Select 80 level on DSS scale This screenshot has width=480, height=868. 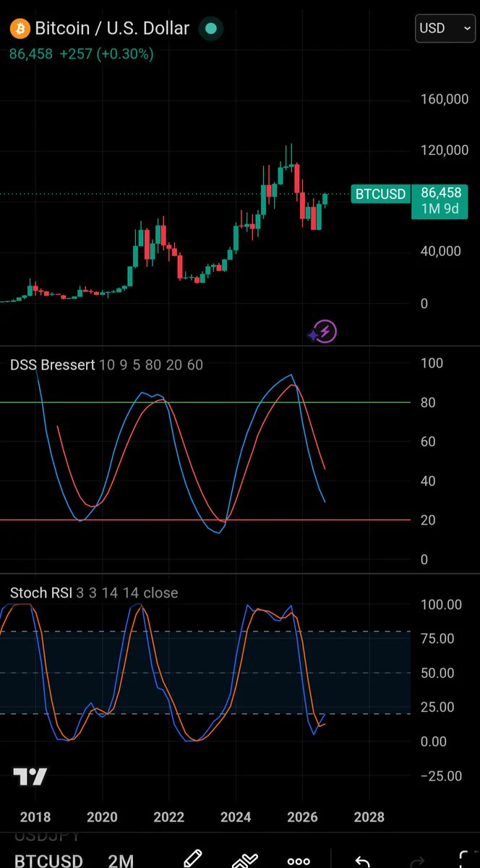[x=428, y=403]
